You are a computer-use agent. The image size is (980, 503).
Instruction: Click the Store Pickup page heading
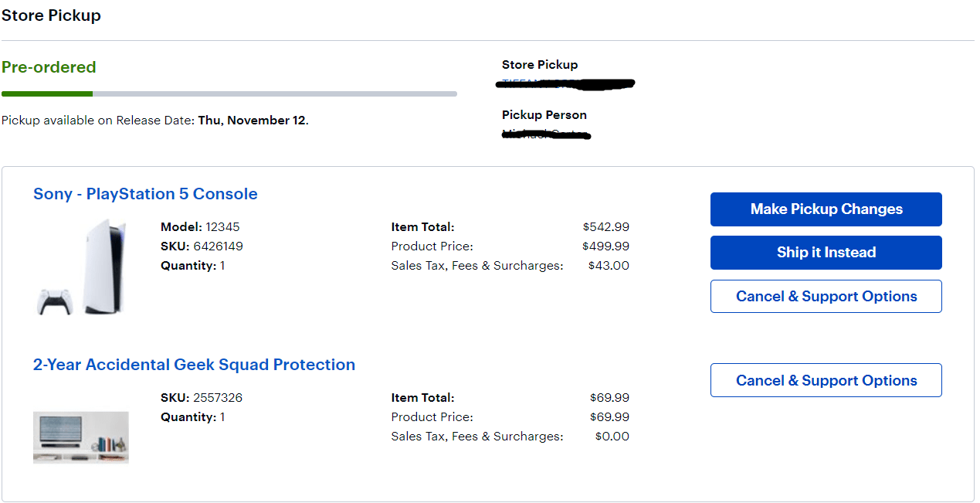click(51, 15)
